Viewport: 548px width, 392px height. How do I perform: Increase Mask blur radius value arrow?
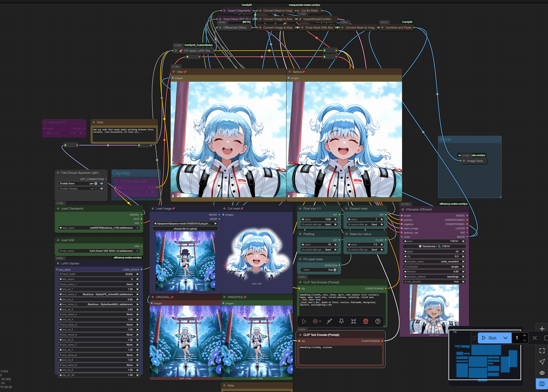point(382,244)
